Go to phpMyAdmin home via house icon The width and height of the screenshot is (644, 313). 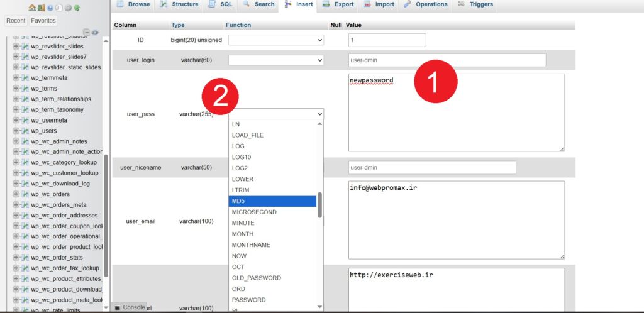(32, 8)
